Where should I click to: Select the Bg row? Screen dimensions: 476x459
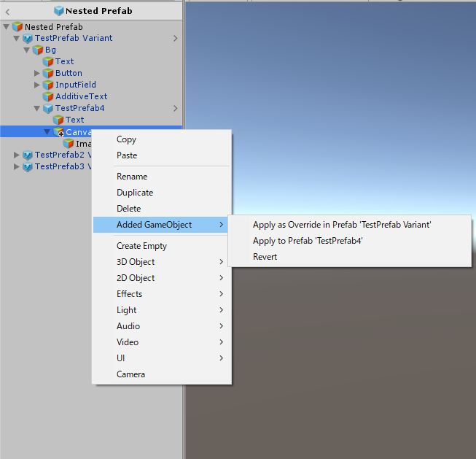[x=91, y=50]
